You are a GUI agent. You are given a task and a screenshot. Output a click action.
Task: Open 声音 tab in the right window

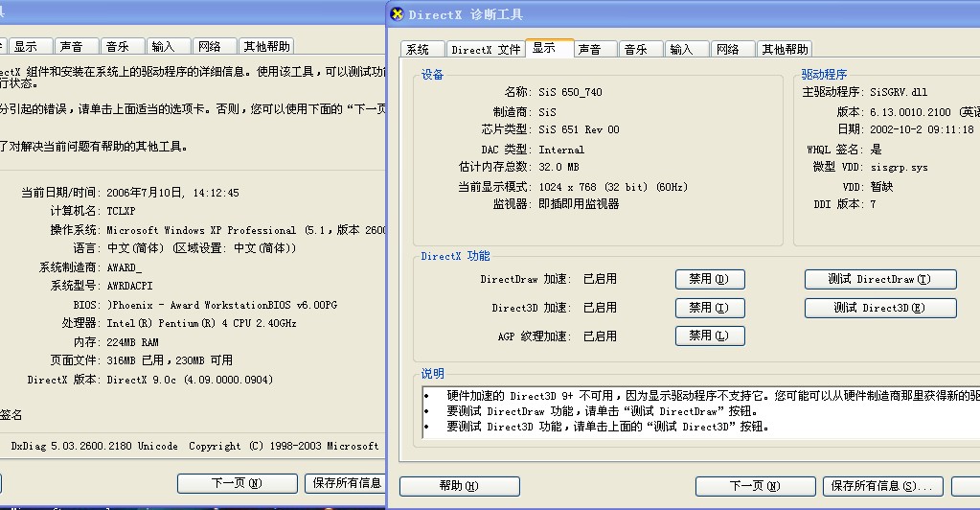tap(596, 50)
